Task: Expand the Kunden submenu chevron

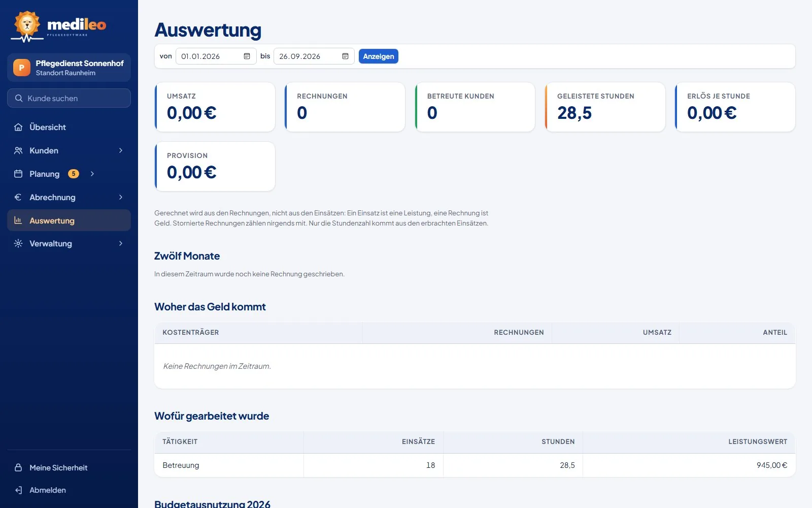Action: 121,150
